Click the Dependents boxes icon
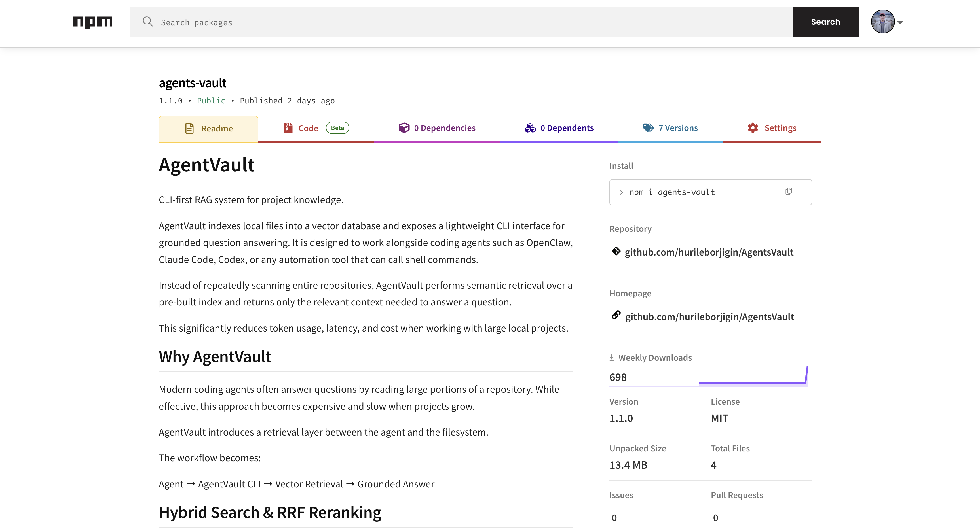980x531 pixels. pos(530,128)
